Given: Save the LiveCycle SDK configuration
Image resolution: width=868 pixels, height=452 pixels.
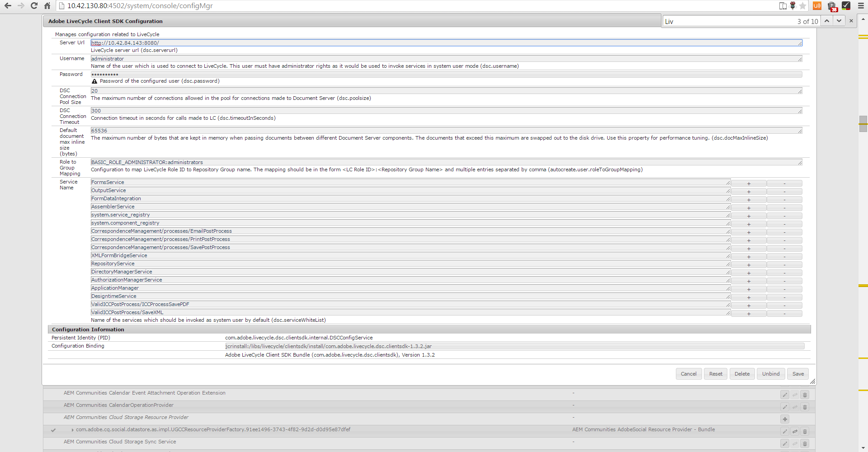Looking at the screenshot, I should click(798, 374).
